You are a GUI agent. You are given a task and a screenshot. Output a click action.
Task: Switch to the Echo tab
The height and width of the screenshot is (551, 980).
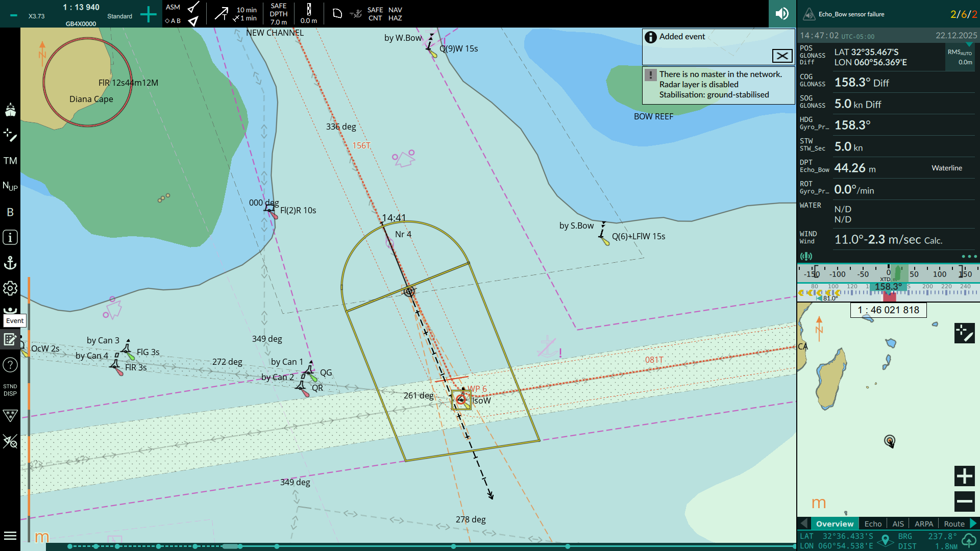[x=873, y=524]
